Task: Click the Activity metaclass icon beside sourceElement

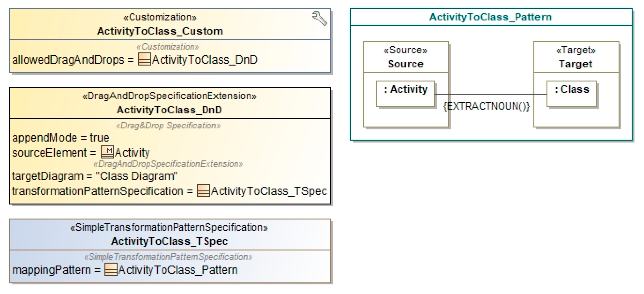Action: (107, 152)
